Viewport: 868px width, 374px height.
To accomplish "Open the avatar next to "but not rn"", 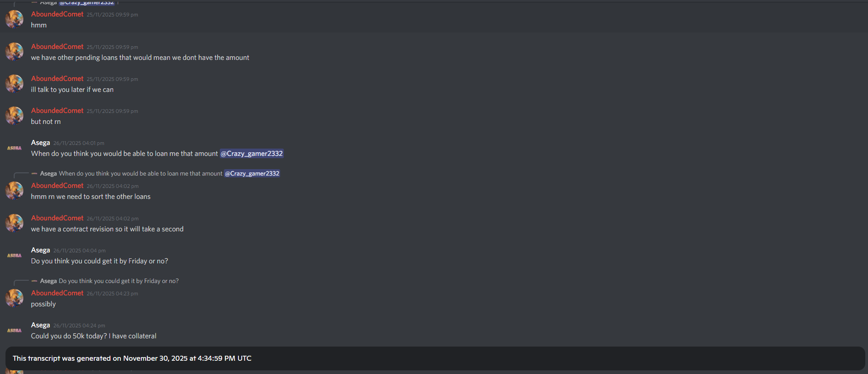I will pyautogui.click(x=14, y=116).
